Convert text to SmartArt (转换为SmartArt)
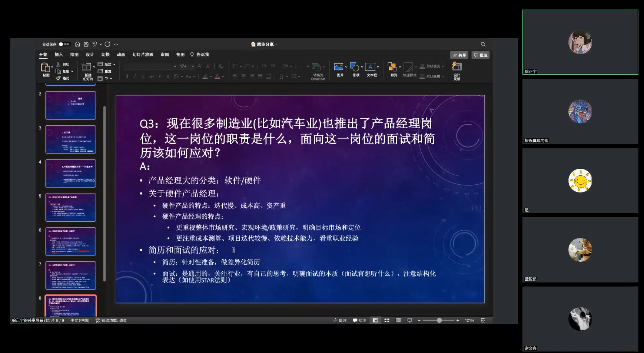Viewport: 644px width, 353px height. click(x=318, y=72)
